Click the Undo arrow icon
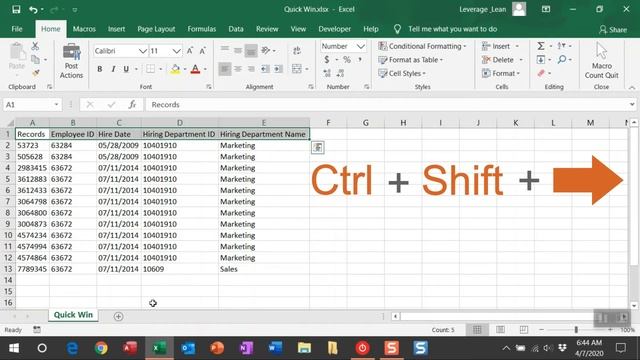Image resolution: width=640 pixels, height=360 pixels. pos(33,9)
